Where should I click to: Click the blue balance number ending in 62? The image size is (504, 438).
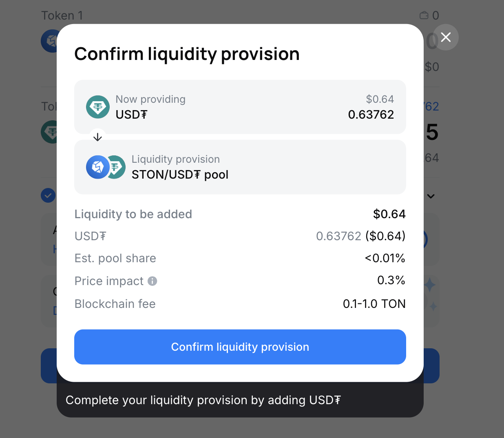[431, 106]
